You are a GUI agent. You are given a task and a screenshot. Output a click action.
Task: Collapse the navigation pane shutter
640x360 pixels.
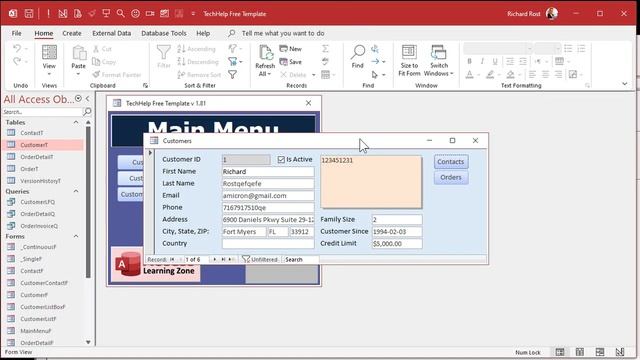88,99
